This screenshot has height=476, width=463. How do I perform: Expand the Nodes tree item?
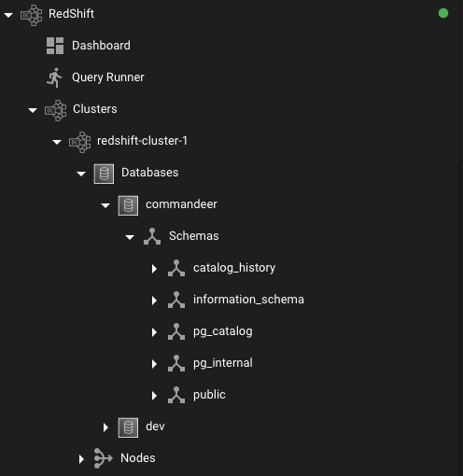pos(81,459)
